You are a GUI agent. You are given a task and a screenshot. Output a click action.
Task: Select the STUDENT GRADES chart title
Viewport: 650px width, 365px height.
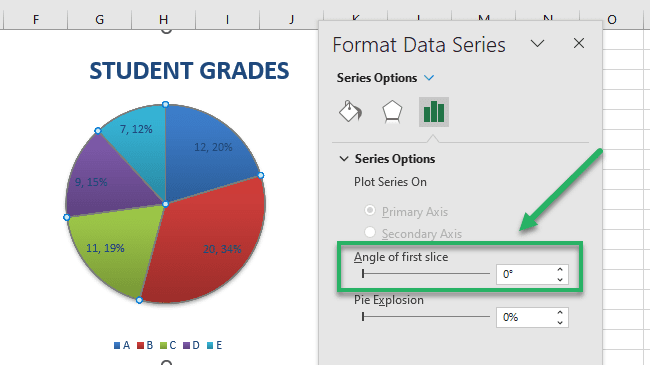pyautogui.click(x=189, y=71)
